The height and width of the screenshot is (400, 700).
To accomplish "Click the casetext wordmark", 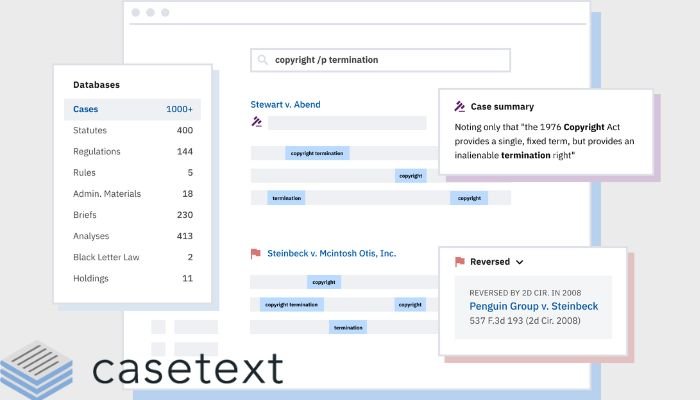I will pos(188,368).
